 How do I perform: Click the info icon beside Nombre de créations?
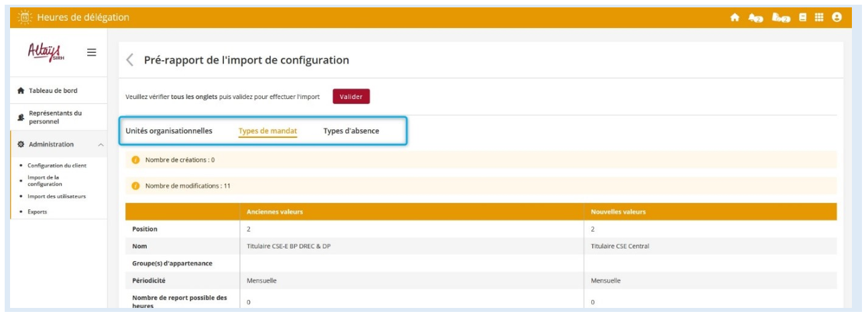135,160
